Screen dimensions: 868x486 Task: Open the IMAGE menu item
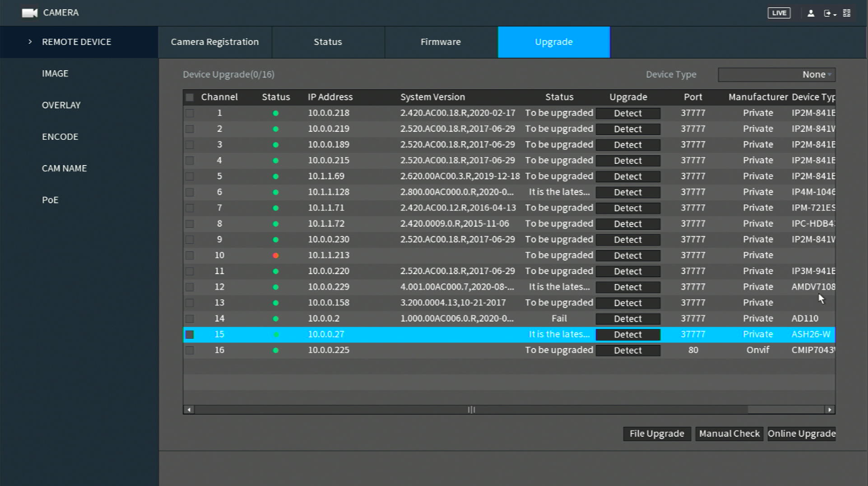(55, 73)
